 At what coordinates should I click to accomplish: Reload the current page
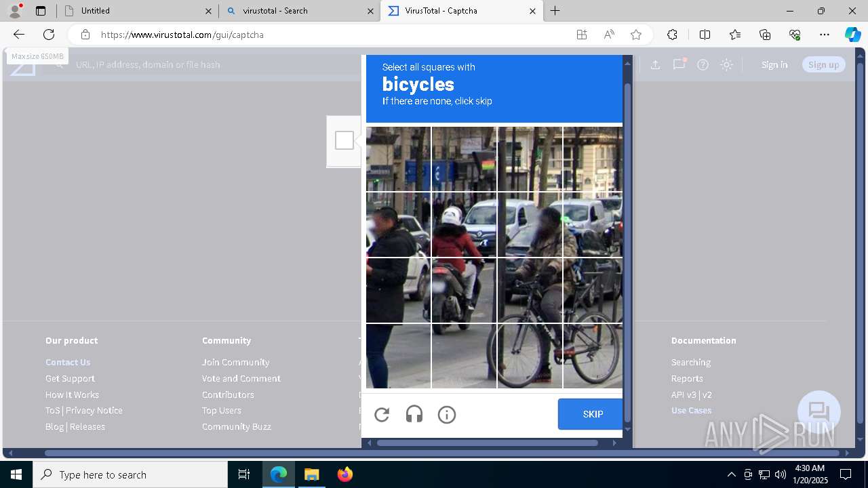49,35
